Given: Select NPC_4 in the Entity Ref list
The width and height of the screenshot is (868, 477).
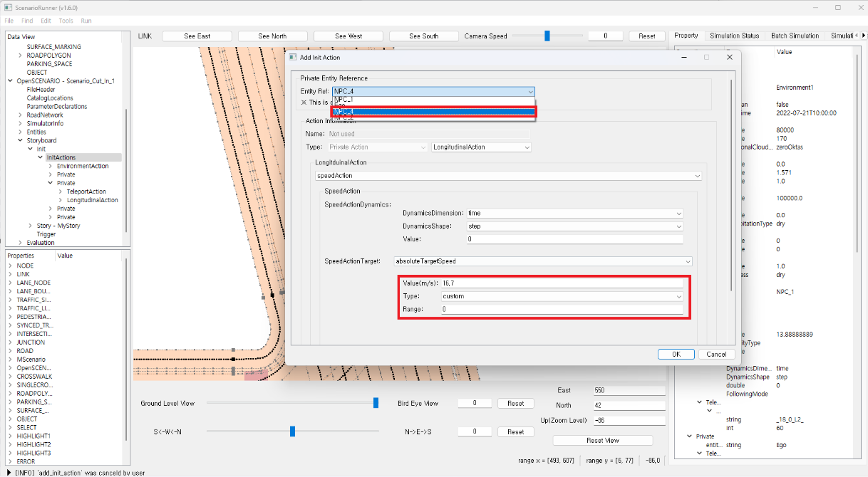Looking at the screenshot, I should click(x=433, y=112).
